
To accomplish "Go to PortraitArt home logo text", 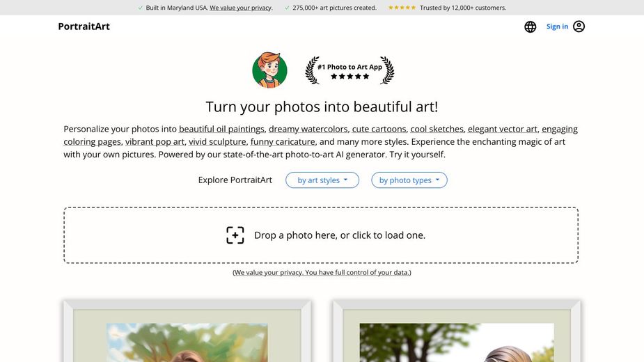I will [x=84, y=26].
